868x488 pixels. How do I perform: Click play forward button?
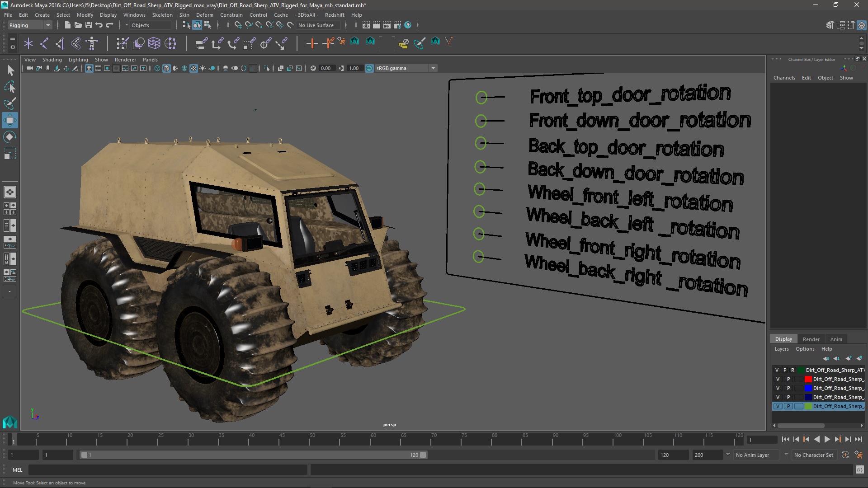(827, 439)
